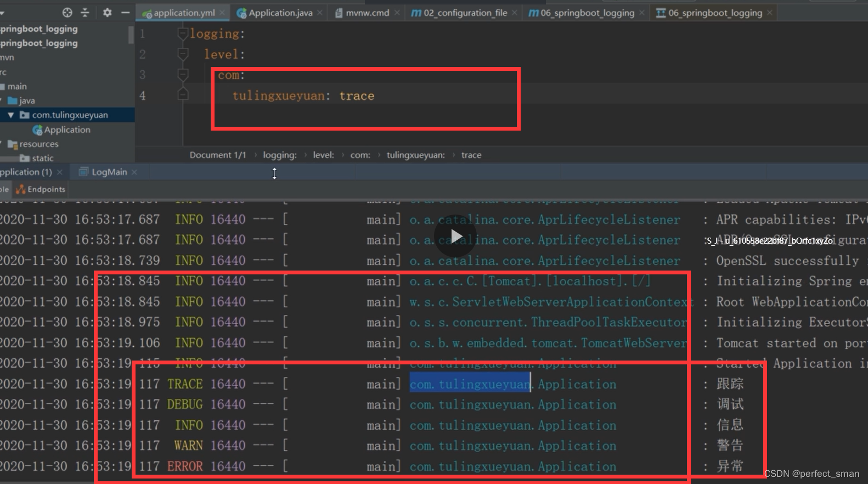The image size is (868, 484).
Task: Open the last 06_springboot_logging tab
Action: [715, 13]
